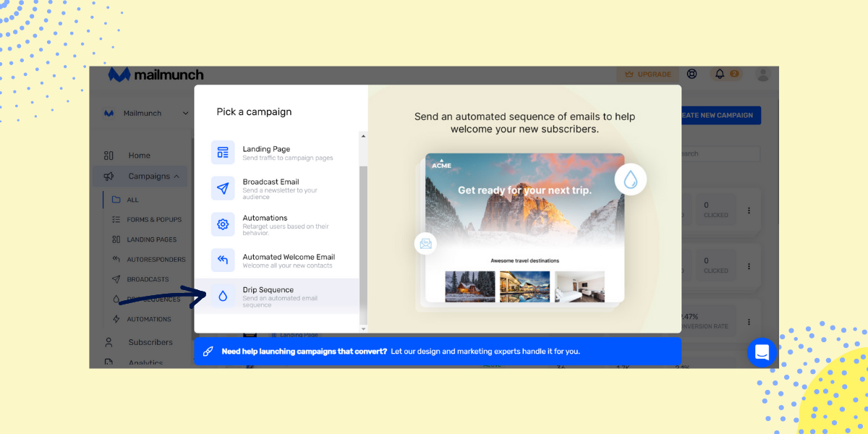Choose Broadcast Email campaign option
The width and height of the screenshot is (868, 434).
[x=276, y=188]
